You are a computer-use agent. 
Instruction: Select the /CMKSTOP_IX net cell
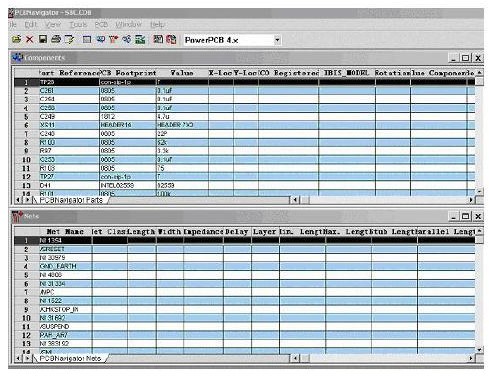tap(65, 309)
